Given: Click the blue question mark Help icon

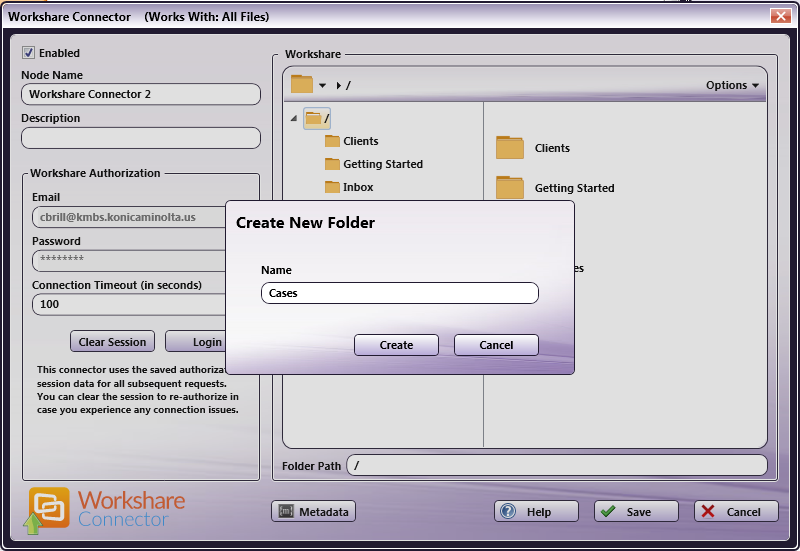Looking at the screenshot, I should pos(508,512).
